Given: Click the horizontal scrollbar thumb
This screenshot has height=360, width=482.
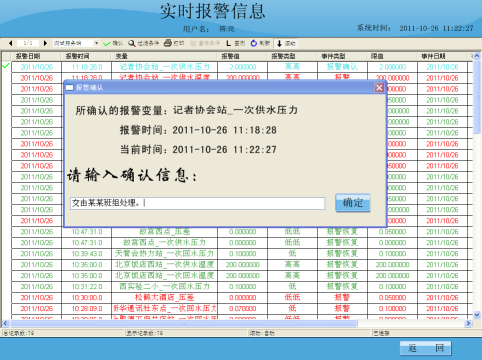Looking at the screenshot, I should coord(184,323).
